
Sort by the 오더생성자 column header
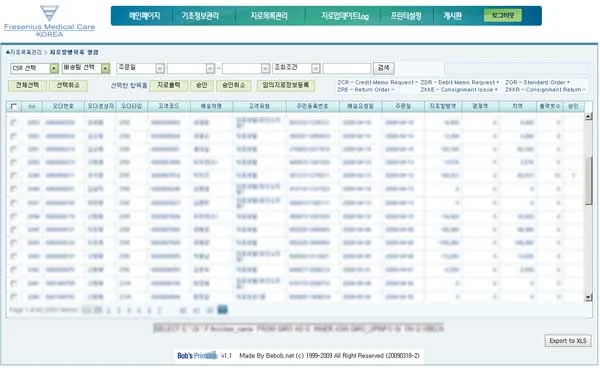(101, 107)
